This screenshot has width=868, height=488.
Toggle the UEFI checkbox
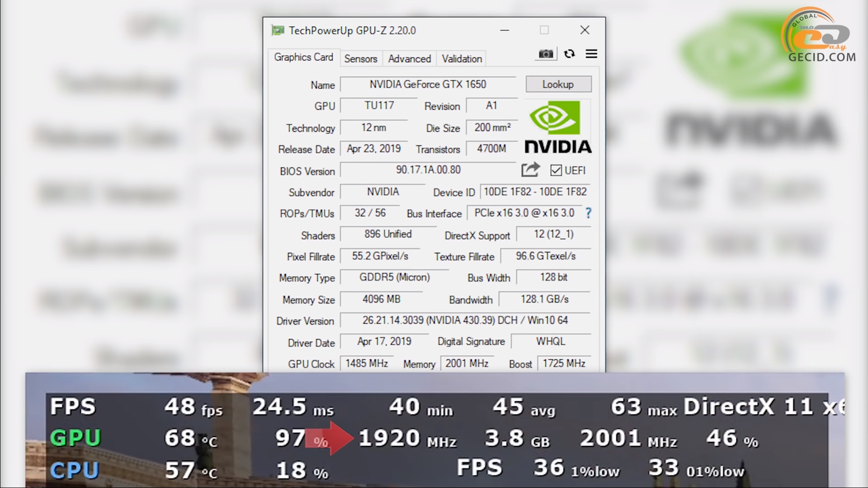pyautogui.click(x=556, y=170)
